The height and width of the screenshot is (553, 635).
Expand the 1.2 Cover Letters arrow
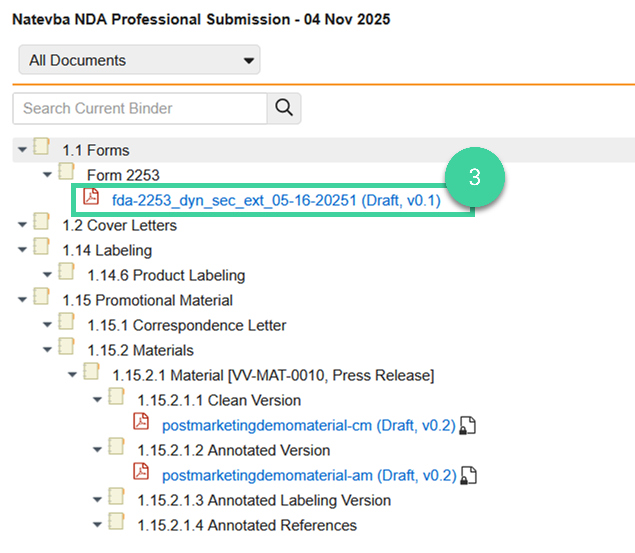click(22, 225)
